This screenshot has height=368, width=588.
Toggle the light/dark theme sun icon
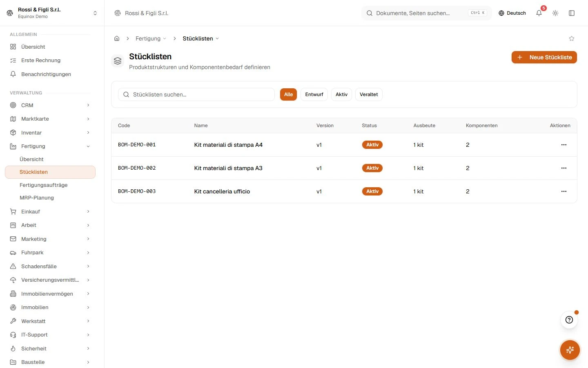coord(555,13)
